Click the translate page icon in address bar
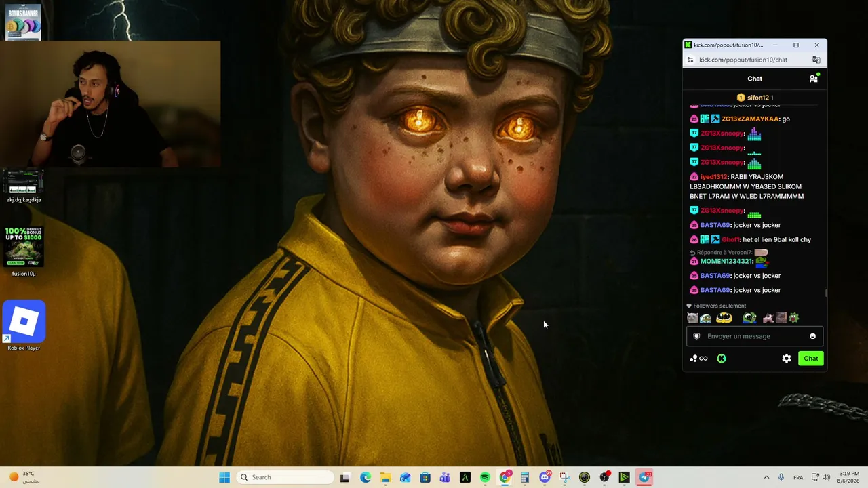This screenshot has width=868, height=488. [816, 60]
